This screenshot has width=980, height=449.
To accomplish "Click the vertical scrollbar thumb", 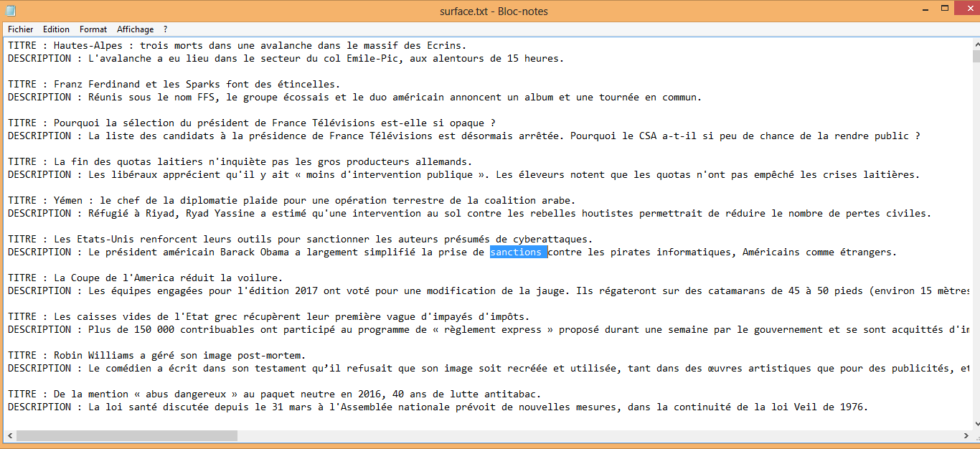I will pyautogui.click(x=976, y=57).
